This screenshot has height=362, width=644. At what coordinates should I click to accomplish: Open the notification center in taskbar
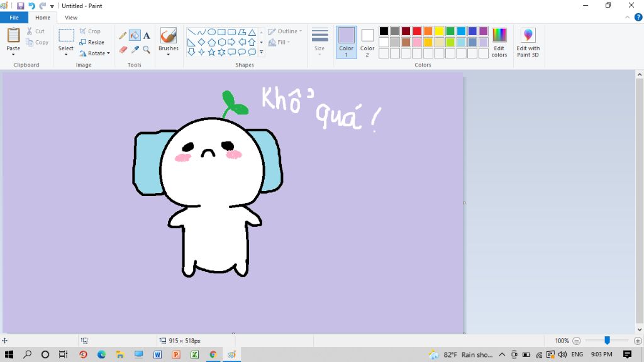click(627, 354)
